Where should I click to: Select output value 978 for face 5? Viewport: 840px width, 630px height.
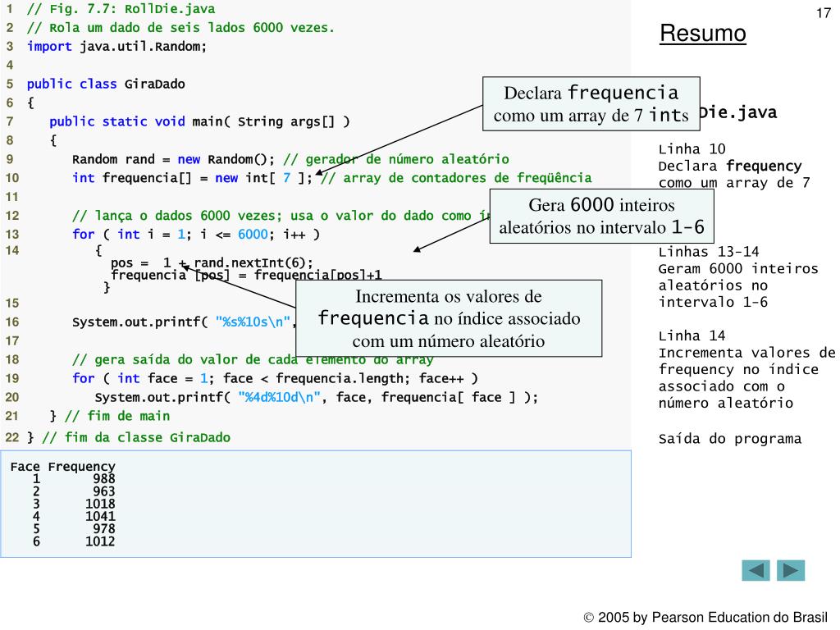pyautogui.click(x=104, y=529)
